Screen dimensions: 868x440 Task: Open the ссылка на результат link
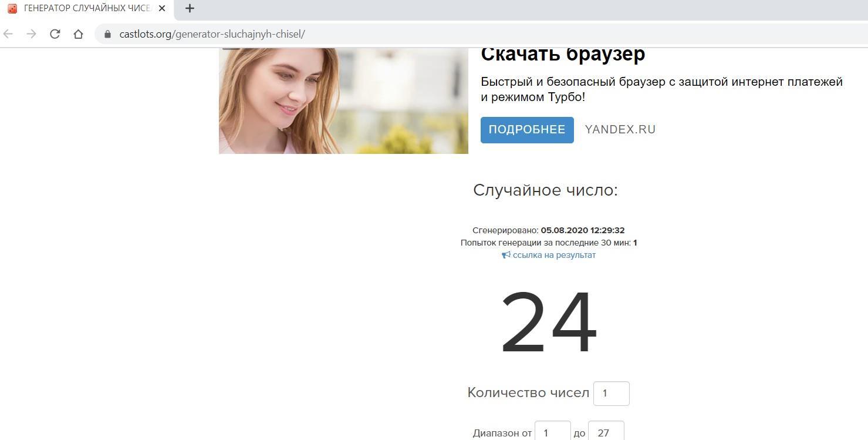(553, 255)
